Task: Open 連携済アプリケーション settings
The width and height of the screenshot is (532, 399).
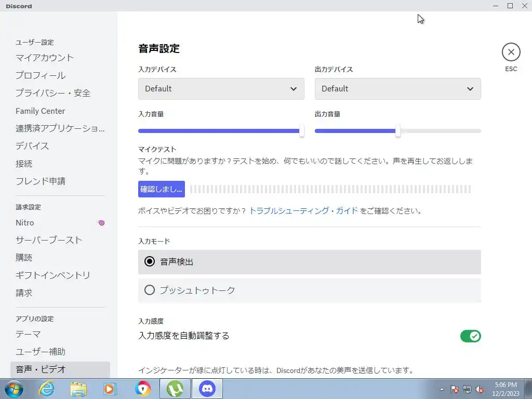Action: pos(60,128)
